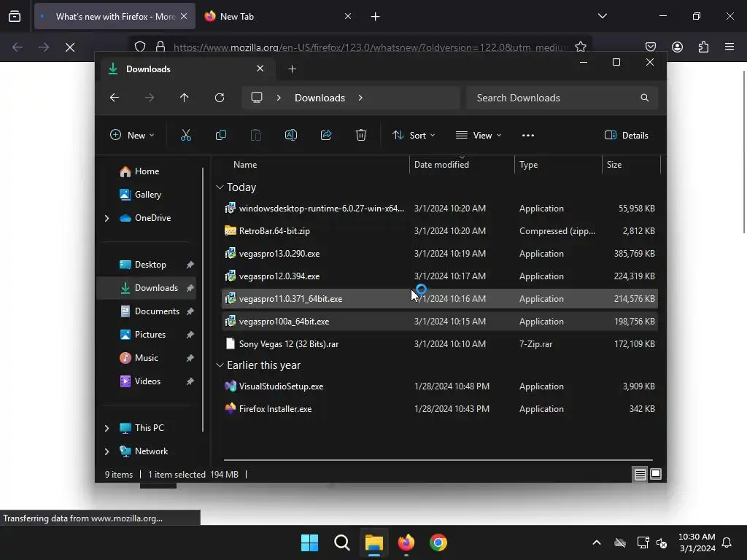Open the Firefox hamburger application menu
The height and width of the screenshot is (560, 747).
click(729, 47)
